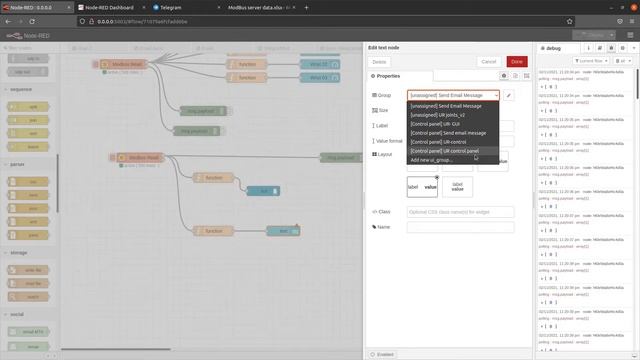Bookmark this page with star icon
Image resolution: width=640 pixels, height=360 pixels.
click(569, 21)
